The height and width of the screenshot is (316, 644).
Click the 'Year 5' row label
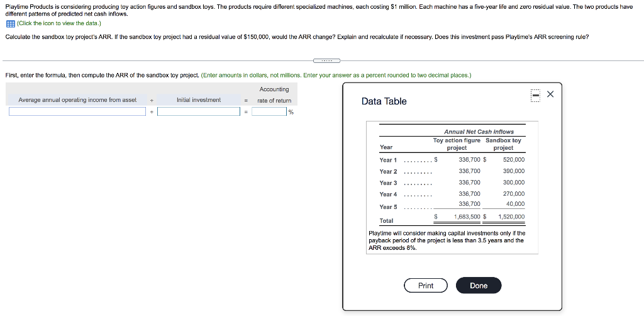click(x=388, y=207)
